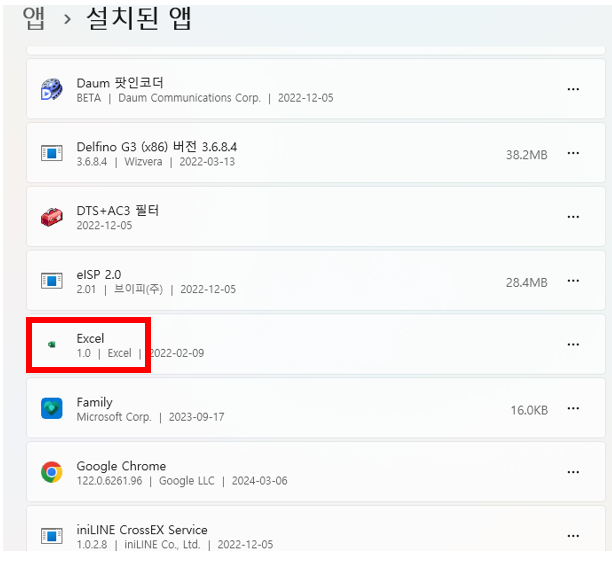Click the 1.0.2.8 version text
The height and width of the screenshot is (563, 612).
[x=92, y=545]
